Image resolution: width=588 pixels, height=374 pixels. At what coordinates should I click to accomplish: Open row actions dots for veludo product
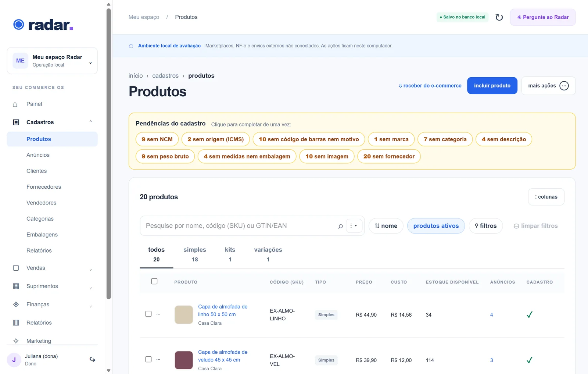158,359
